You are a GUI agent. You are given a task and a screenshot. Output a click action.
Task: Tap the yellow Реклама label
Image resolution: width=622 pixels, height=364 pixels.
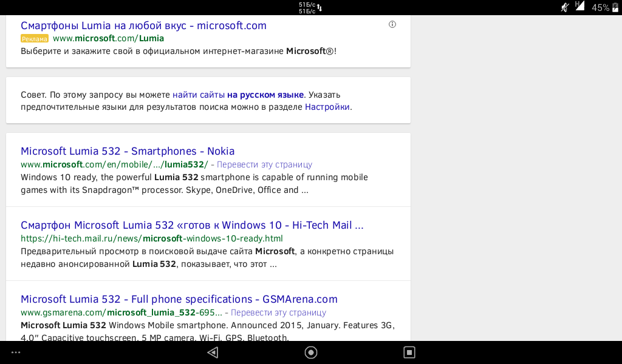[35, 39]
